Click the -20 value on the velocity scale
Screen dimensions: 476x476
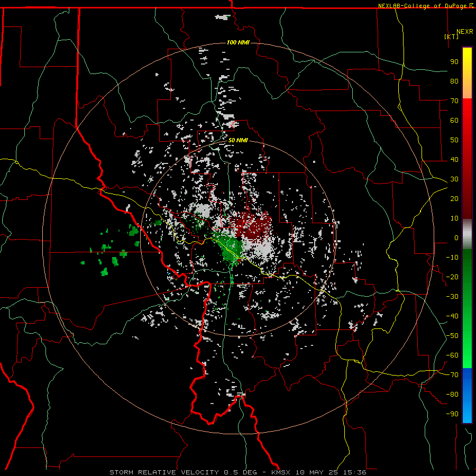coord(452,277)
